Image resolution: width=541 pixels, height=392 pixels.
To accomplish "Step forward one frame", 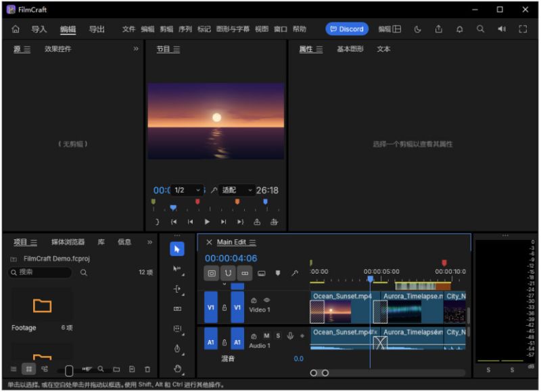I will click(x=223, y=222).
